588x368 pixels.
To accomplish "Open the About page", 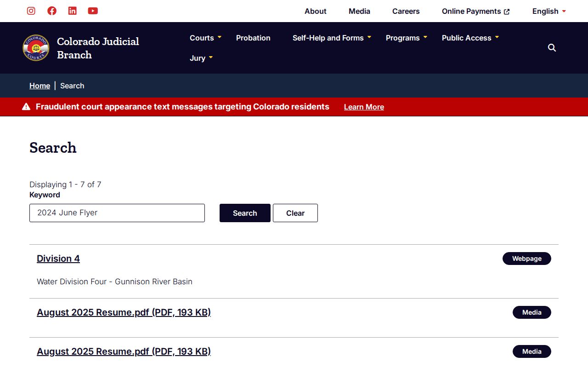I will (x=316, y=11).
